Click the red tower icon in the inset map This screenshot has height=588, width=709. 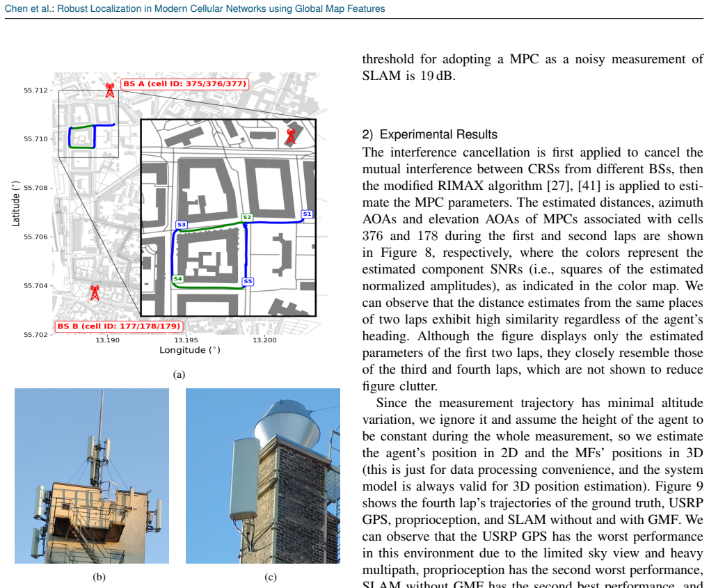(x=292, y=136)
